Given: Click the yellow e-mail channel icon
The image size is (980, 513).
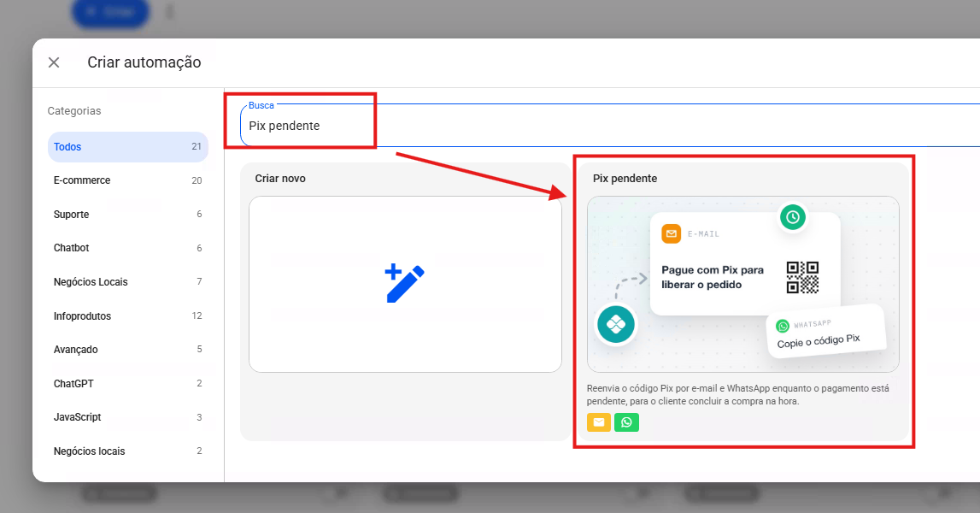Looking at the screenshot, I should tap(599, 422).
